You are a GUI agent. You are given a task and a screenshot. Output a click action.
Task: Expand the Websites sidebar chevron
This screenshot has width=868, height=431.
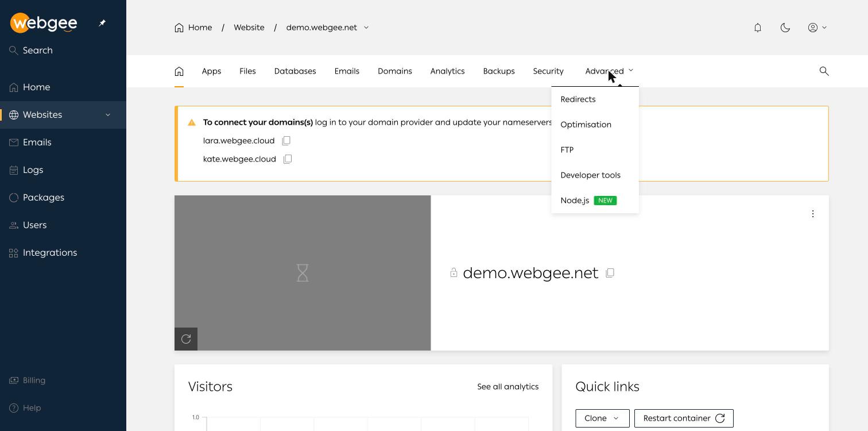point(108,115)
